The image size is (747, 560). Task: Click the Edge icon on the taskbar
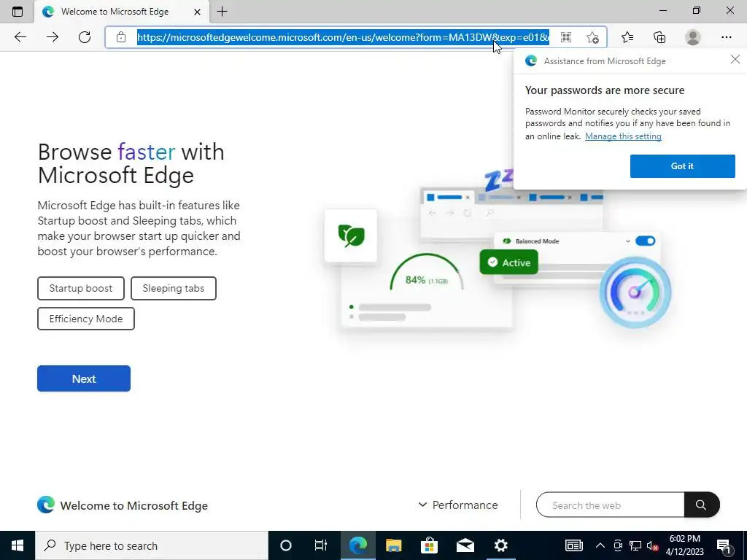(x=357, y=545)
